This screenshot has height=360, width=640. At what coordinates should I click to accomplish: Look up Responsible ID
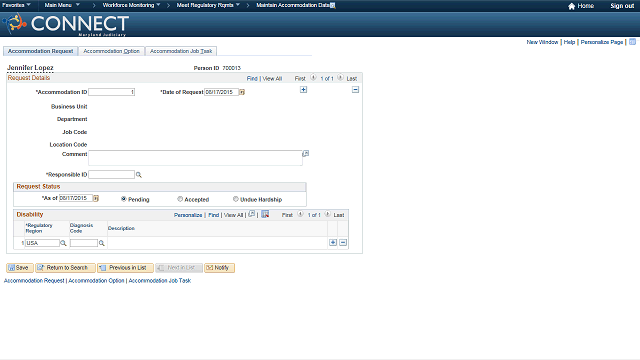click(x=139, y=175)
